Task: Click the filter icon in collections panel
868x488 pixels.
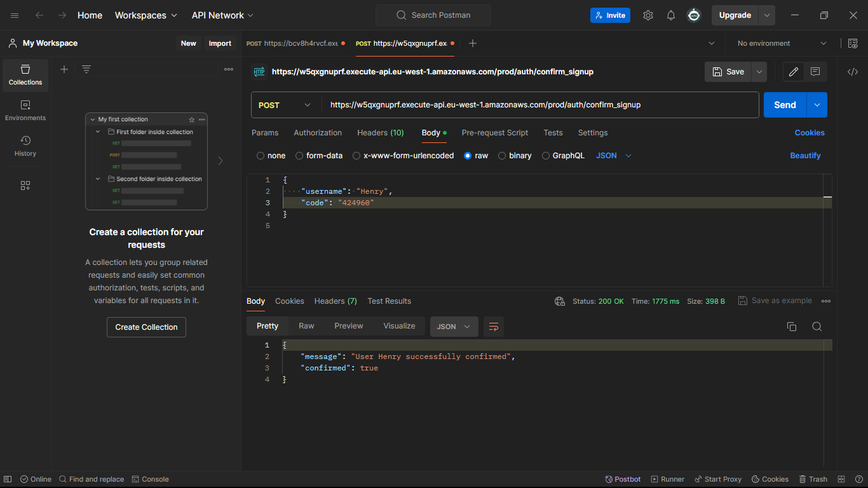Action: click(86, 69)
